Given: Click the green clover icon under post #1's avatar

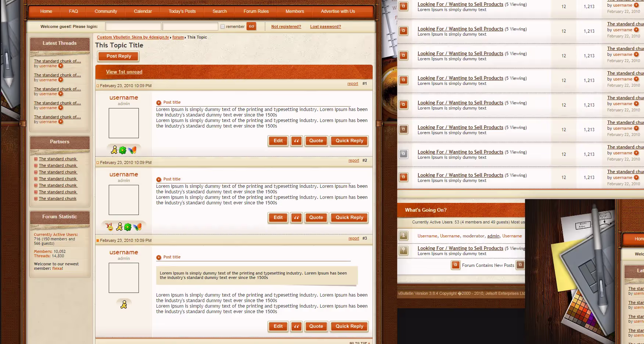Looking at the screenshot, I should pos(123,150).
